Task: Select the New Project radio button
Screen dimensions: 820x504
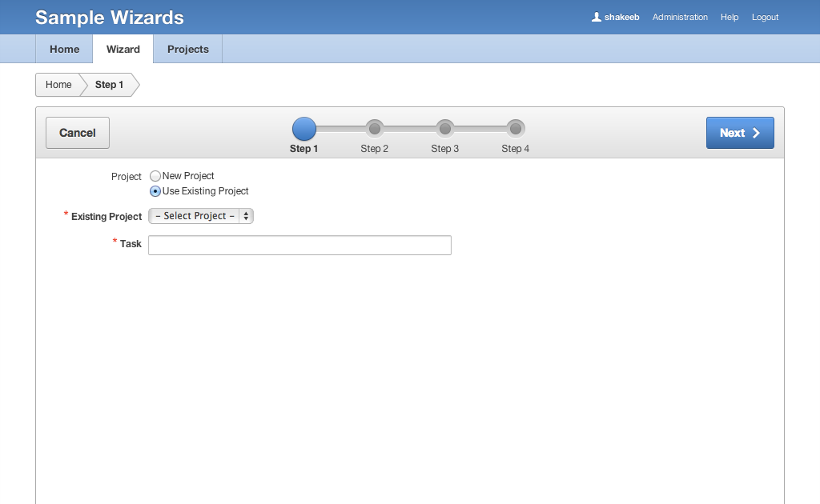Action: click(x=155, y=176)
